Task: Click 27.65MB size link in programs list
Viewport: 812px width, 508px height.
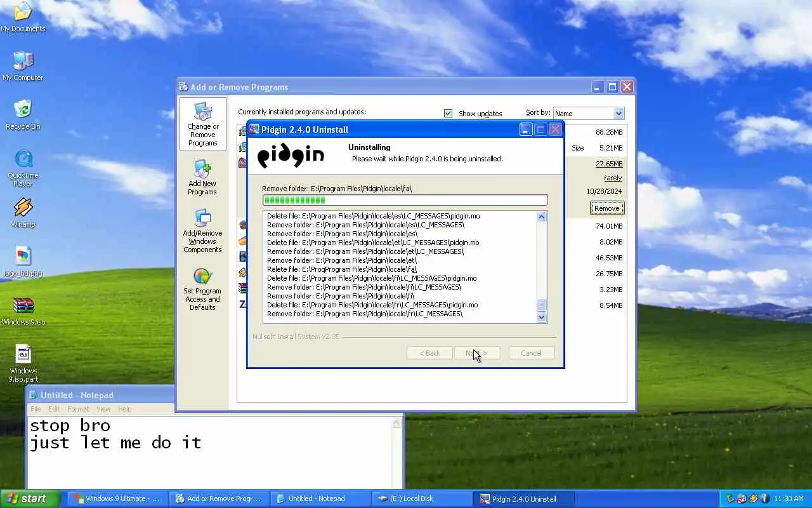Action: click(x=609, y=164)
